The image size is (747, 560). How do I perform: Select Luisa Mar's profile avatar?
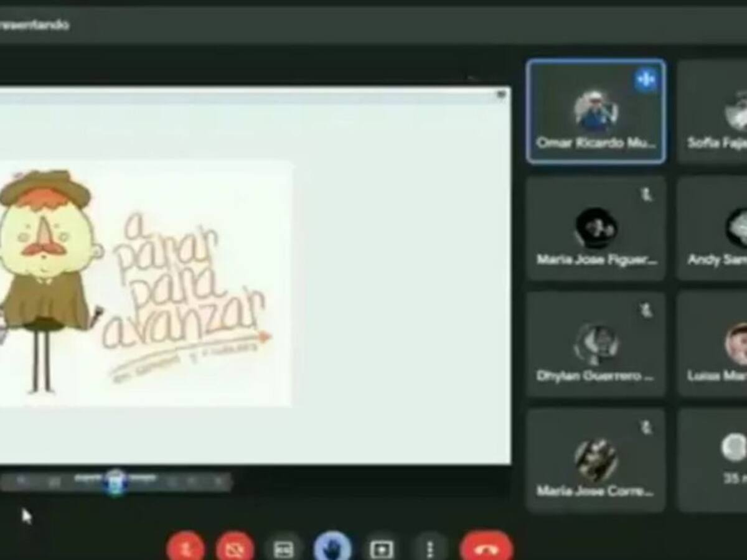tap(736, 343)
